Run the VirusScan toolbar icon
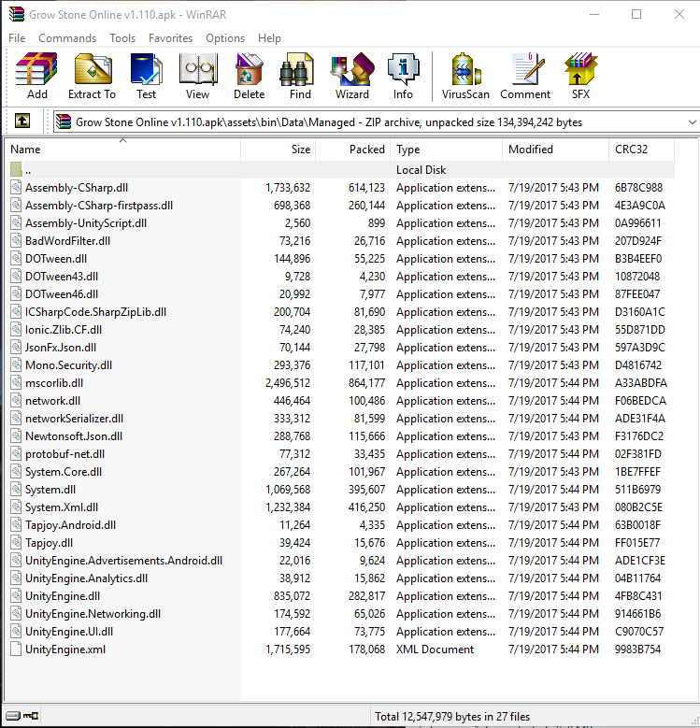This screenshot has height=728, width=700. 465,69
